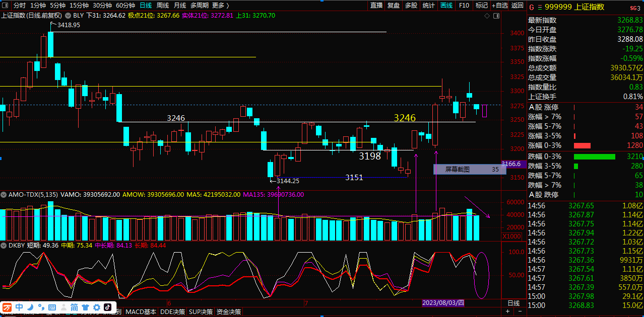Image resolution: width=644 pixels, height=317 pixels.
Task: Click the 屏幕截图 overlay box
Action: pos(469,170)
